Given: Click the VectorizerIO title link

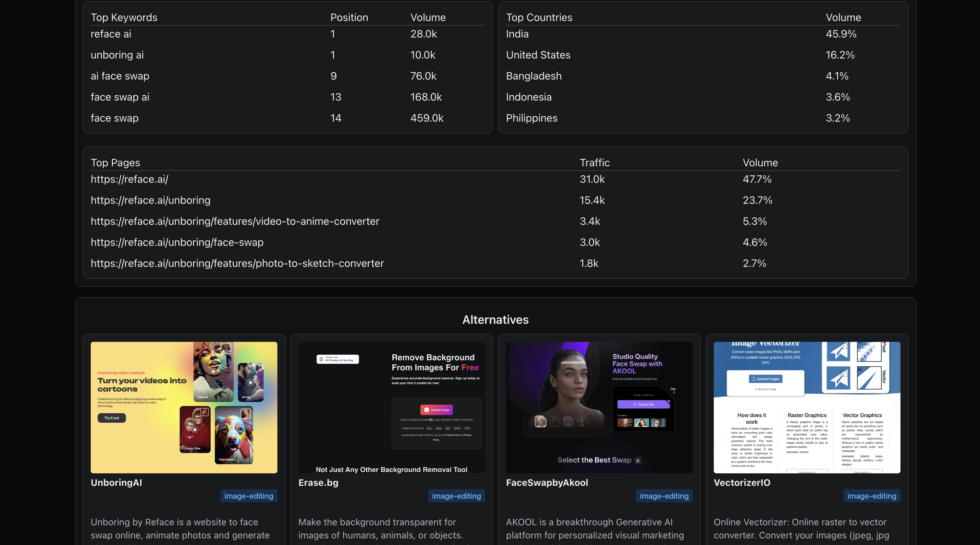Looking at the screenshot, I should [742, 483].
